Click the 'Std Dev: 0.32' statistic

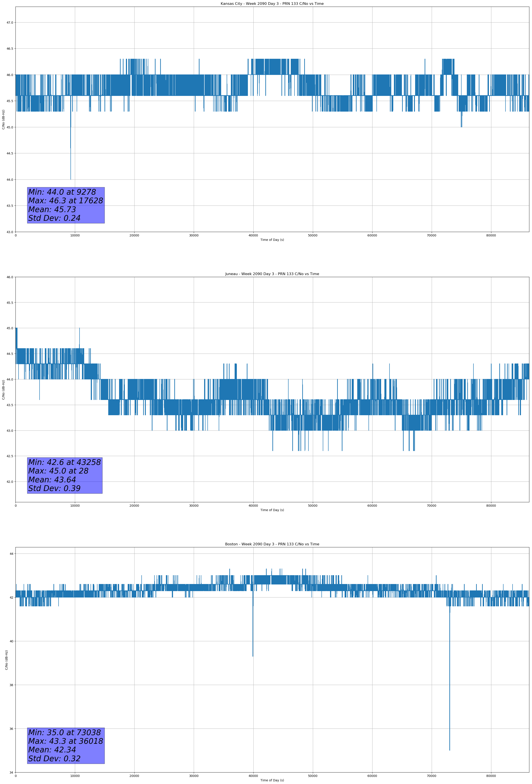point(54,759)
